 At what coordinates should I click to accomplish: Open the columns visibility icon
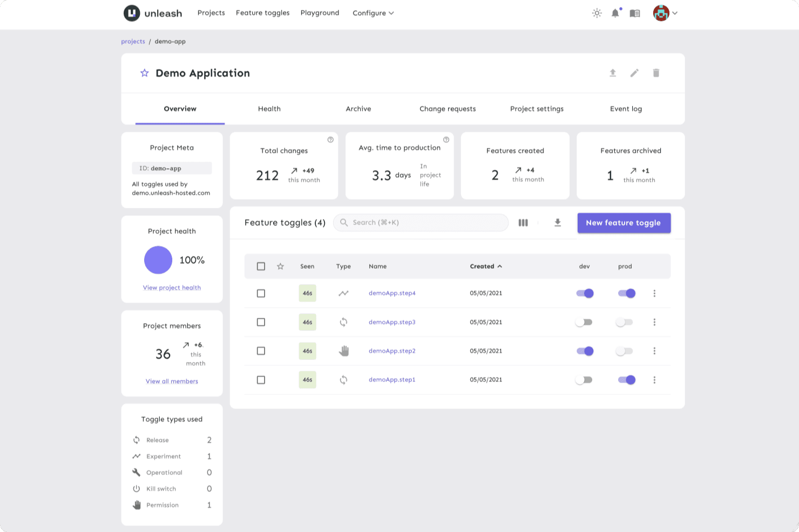point(523,223)
